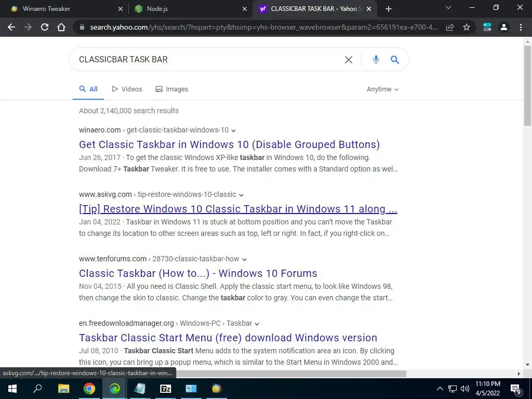Reload the current page
The width and height of the screenshot is (532, 399).
pos(45,27)
